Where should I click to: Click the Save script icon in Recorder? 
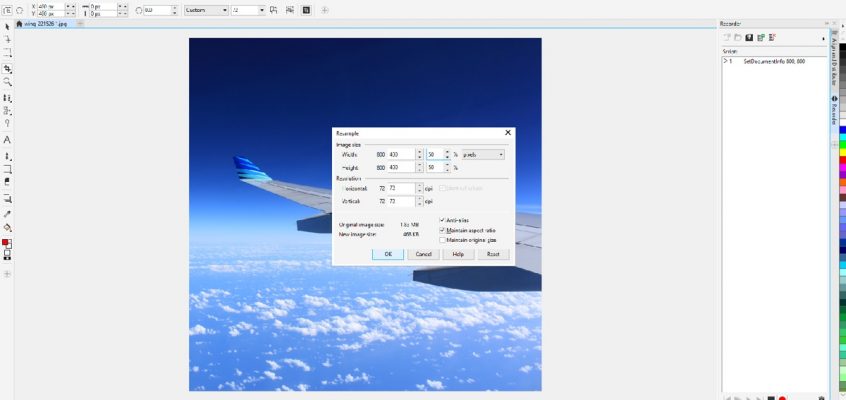click(x=749, y=38)
